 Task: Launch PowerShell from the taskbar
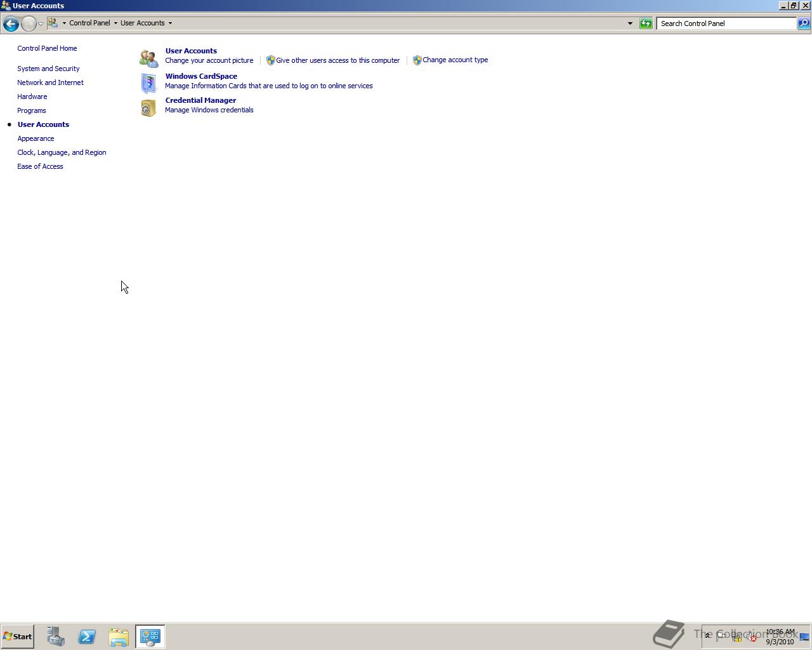pos(87,637)
